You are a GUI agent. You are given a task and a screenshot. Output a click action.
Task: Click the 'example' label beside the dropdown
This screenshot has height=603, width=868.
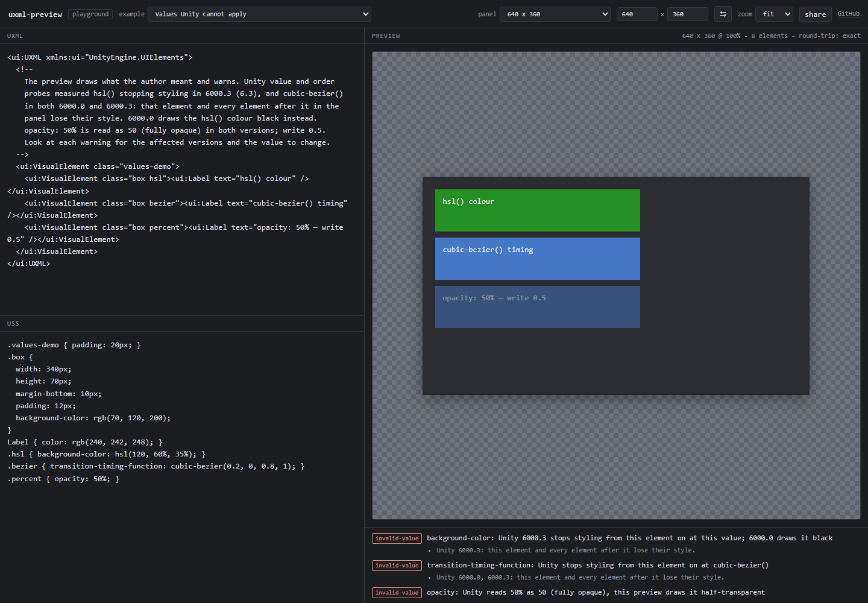[x=131, y=14]
